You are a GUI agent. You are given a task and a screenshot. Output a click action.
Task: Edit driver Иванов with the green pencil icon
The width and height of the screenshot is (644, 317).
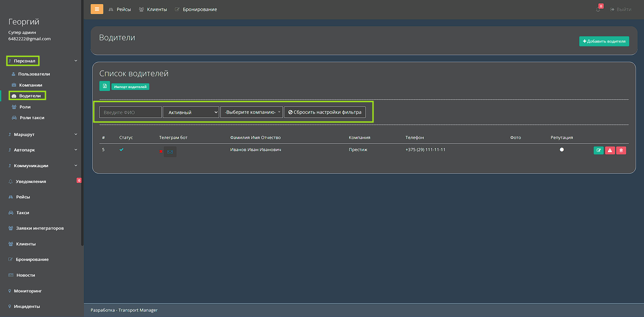click(598, 150)
